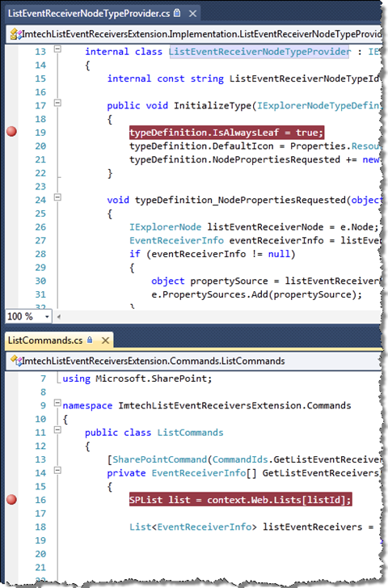Click the EventReceiverInfo eventReceiverInfo line 27
The height and width of the screenshot is (588, 388).
(255, 240)
